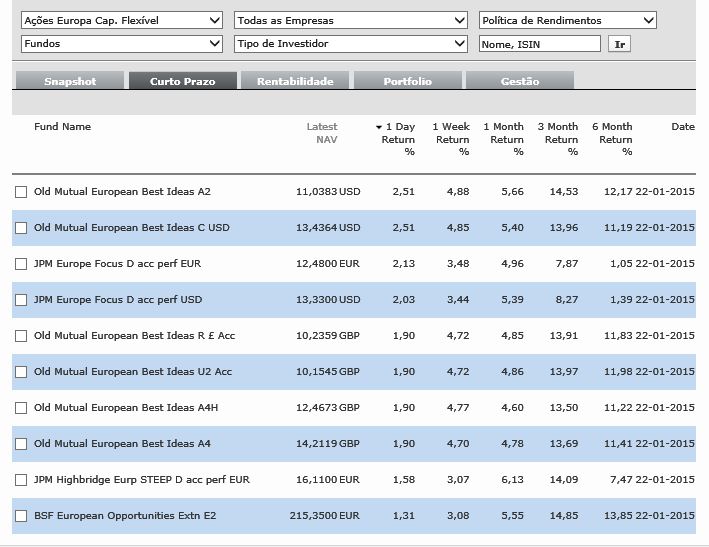Sort by Latest NAV column header
The height and width of the screenshot is (547, 709).
point(322,133)
